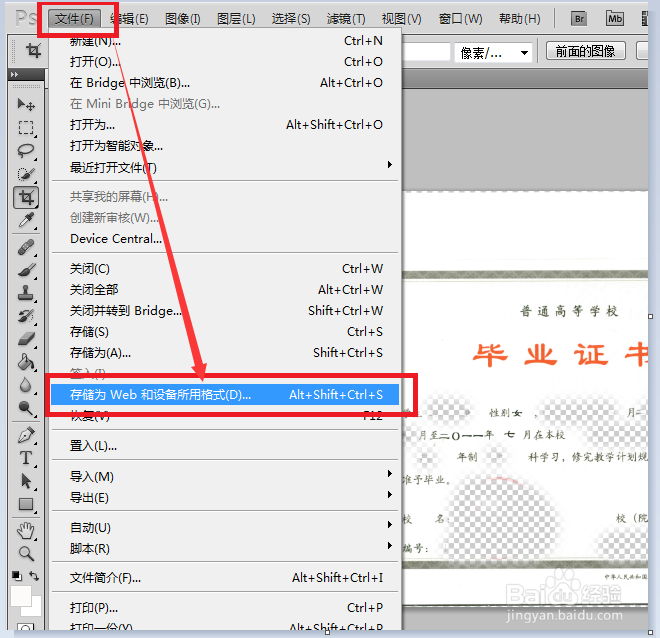Select the Type tool

[x=26, y=458]
